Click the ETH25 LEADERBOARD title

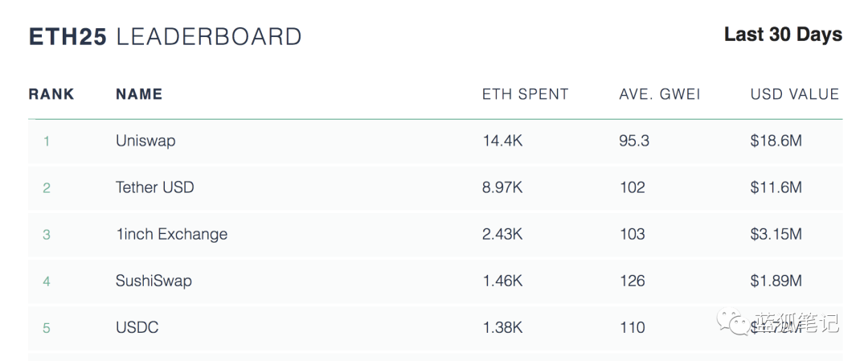coord(165,37)
